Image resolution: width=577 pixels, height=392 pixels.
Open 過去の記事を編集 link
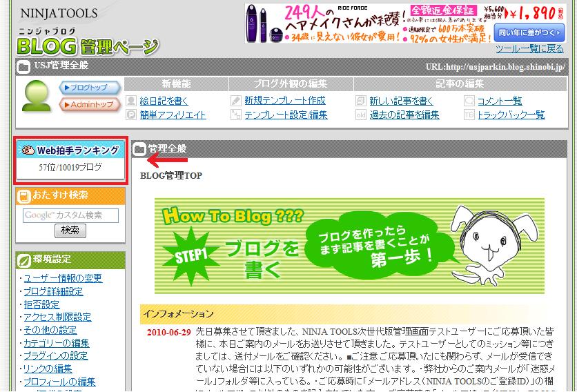(x=404, y=115)
